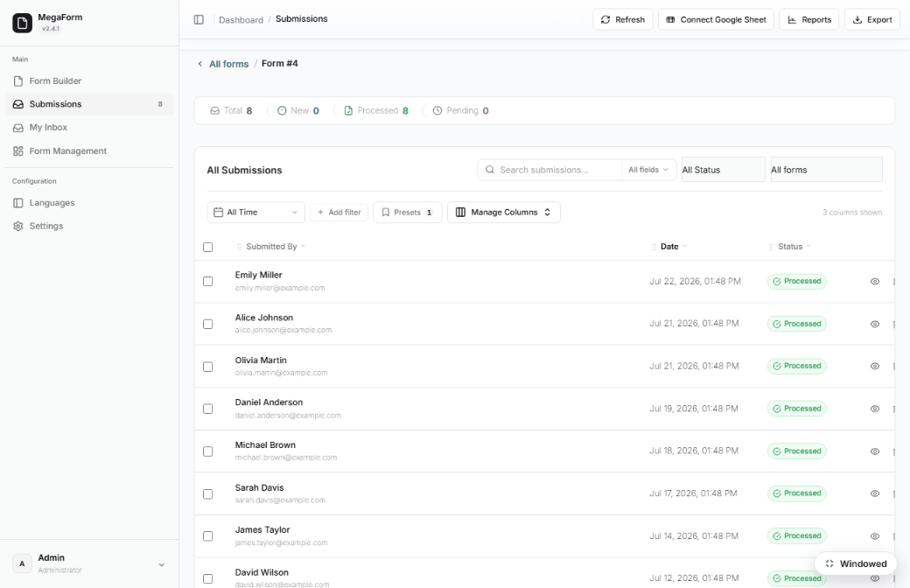Click the Admin avatar icon

click(x=22, y=563)
